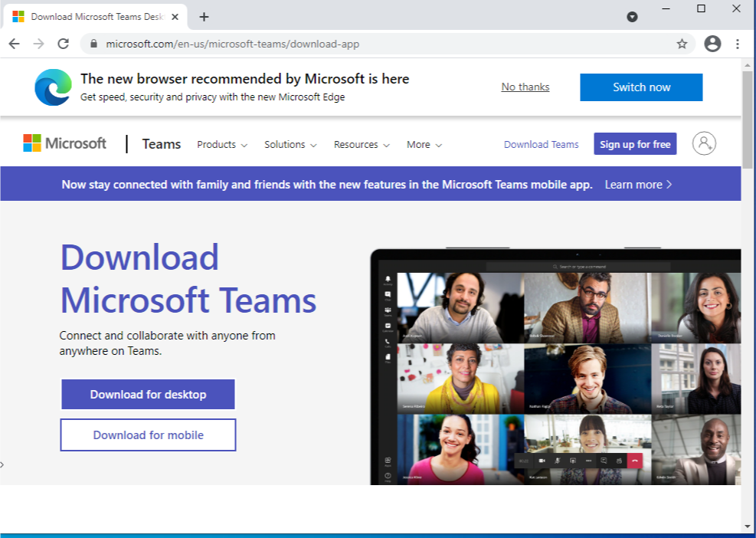The image size is (756, 538).
Task: Expand the More menu
Action: pyautogui.click(x=424, y=144)
